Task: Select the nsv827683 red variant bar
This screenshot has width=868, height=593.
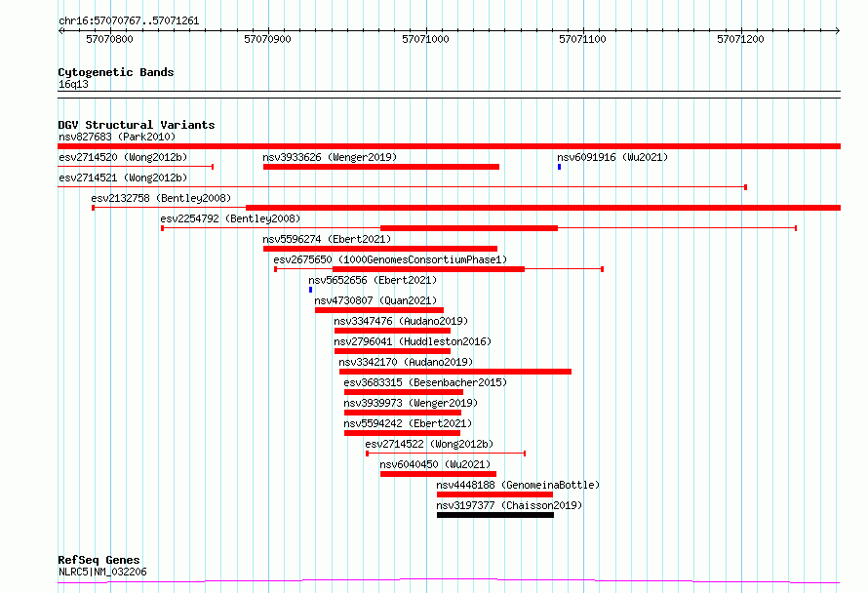Action: tap(449, 146)
